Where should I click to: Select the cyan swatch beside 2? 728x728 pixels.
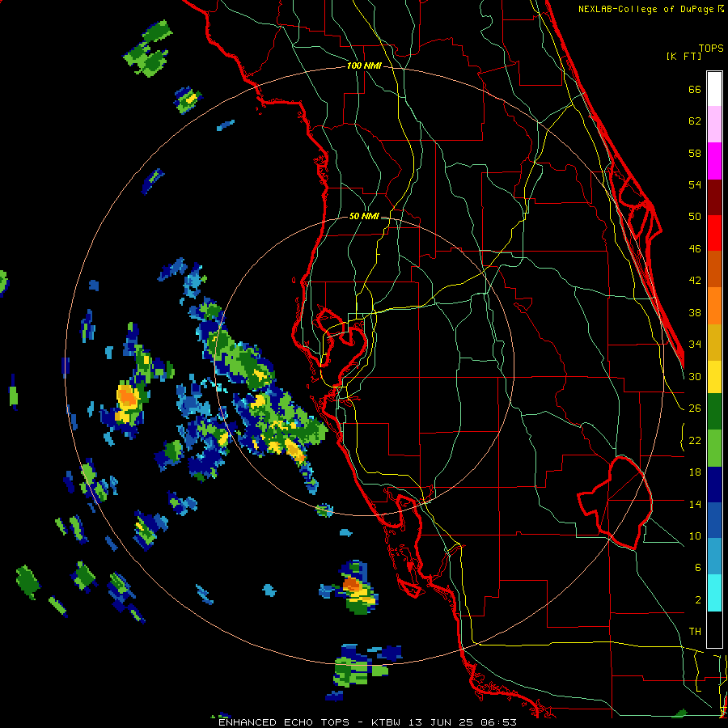(714, 593)
